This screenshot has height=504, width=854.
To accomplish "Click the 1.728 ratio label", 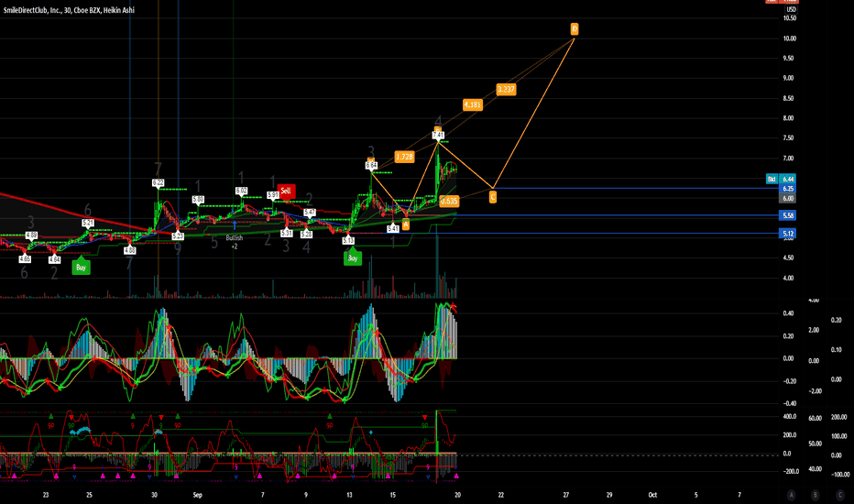I will 404,157.
